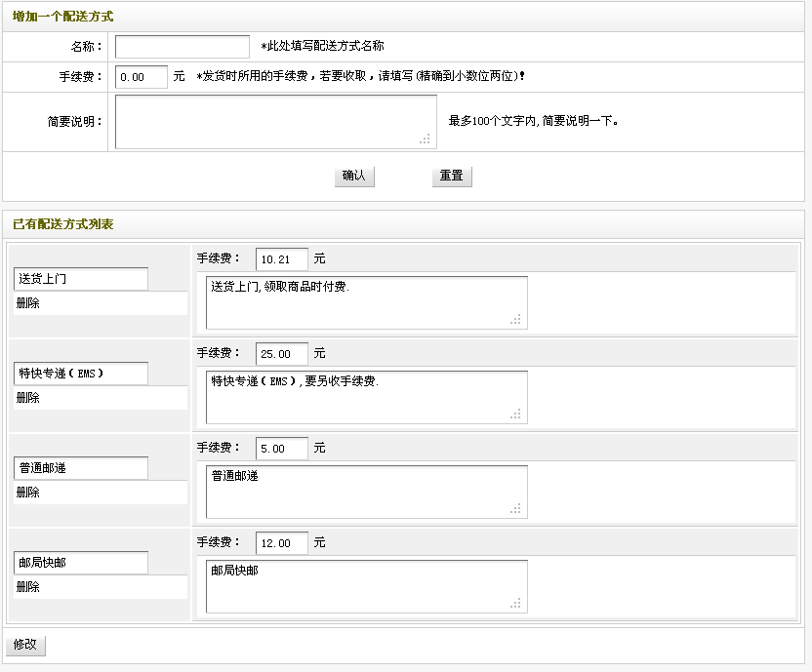
Task: Select the 邮局快邮 name input box
Action: tap(80, 562)
